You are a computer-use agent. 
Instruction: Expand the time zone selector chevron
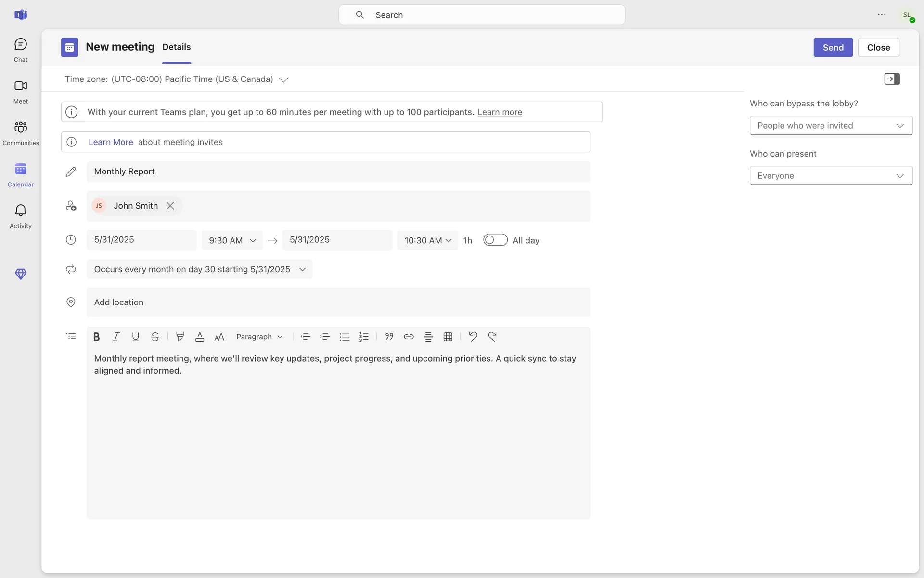tap(283, 80)
